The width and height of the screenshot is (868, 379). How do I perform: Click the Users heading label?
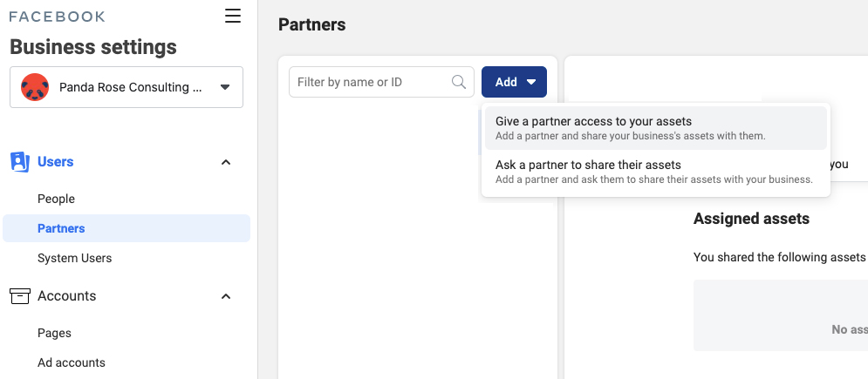coord(55,162)
